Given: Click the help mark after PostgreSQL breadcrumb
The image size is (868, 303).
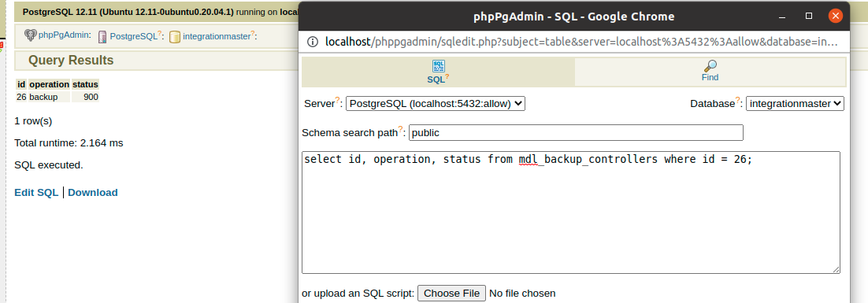Looking at the screenshot, I should 160,34.
